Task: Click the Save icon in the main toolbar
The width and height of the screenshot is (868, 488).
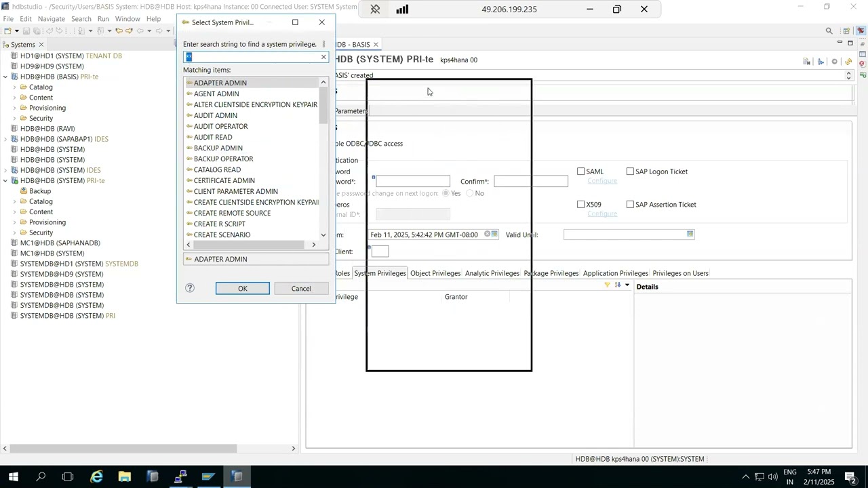Action: (x=26, y=30)
